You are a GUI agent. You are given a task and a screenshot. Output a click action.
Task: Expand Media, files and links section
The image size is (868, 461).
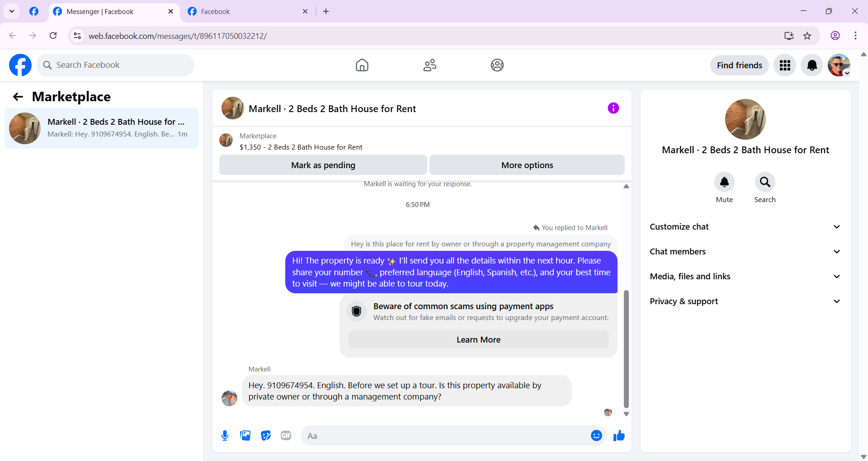click(x=745, y=277)
